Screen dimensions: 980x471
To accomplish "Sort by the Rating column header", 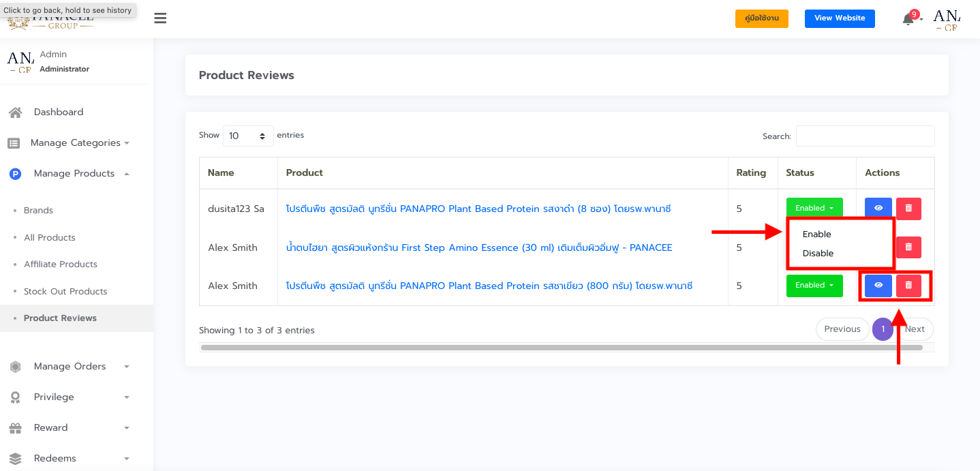I will click(753, 173).
